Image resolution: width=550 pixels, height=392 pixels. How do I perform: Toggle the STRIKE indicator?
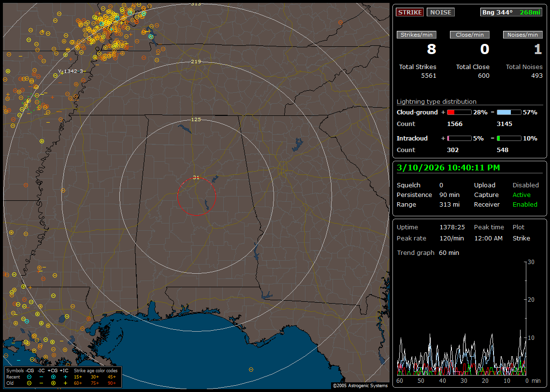point(410,12)
